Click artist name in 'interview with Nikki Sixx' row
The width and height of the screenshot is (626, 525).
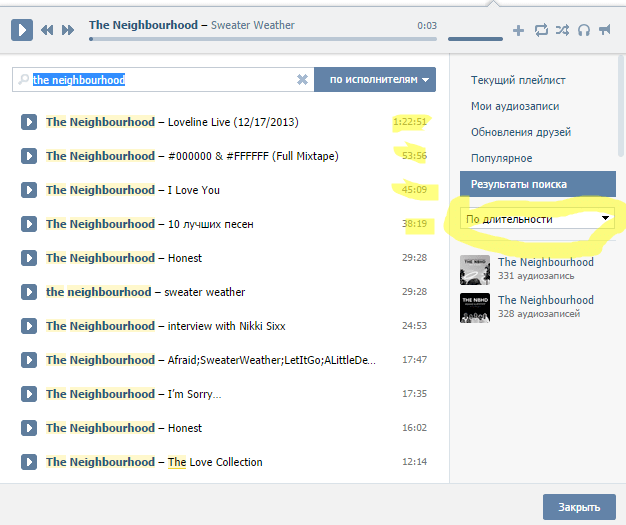point(100,326)
